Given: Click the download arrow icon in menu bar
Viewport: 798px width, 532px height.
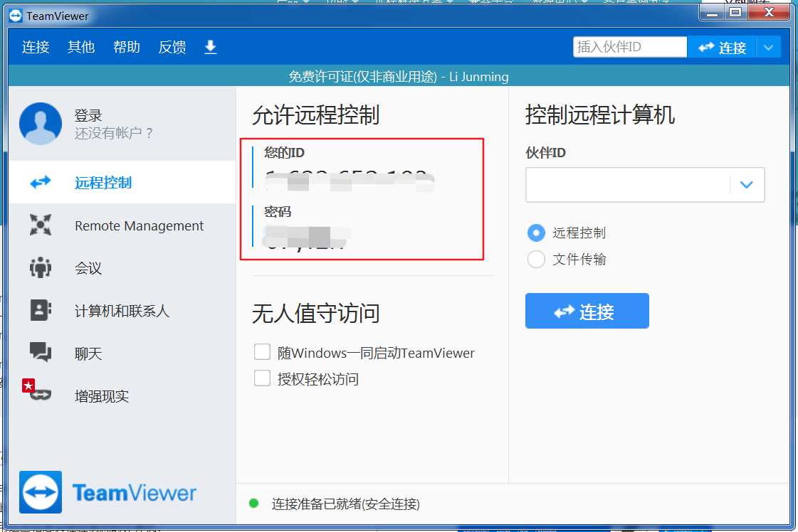Looking at the screenshot, I should [x=210, y=48].
